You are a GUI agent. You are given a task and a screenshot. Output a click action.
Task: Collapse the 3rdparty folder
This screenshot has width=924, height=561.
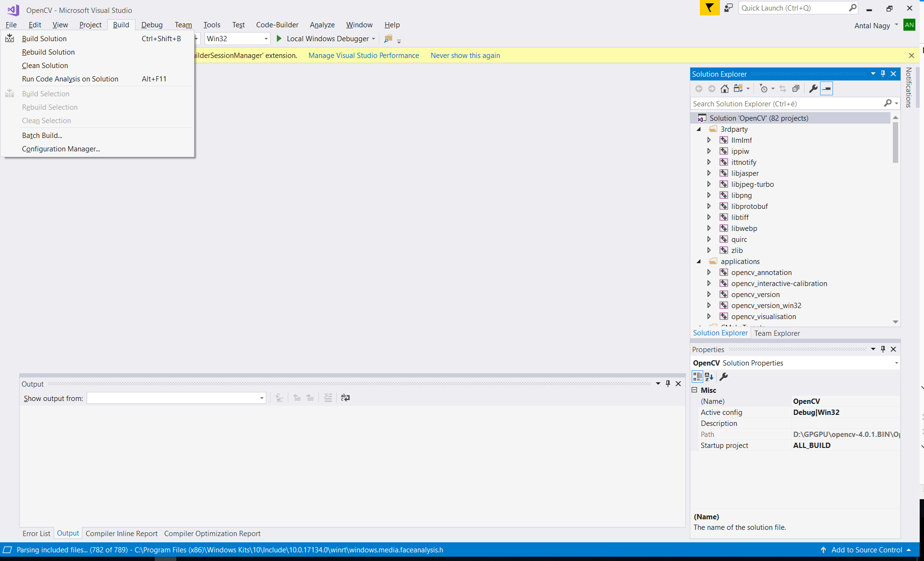click(x=699, y=129)
